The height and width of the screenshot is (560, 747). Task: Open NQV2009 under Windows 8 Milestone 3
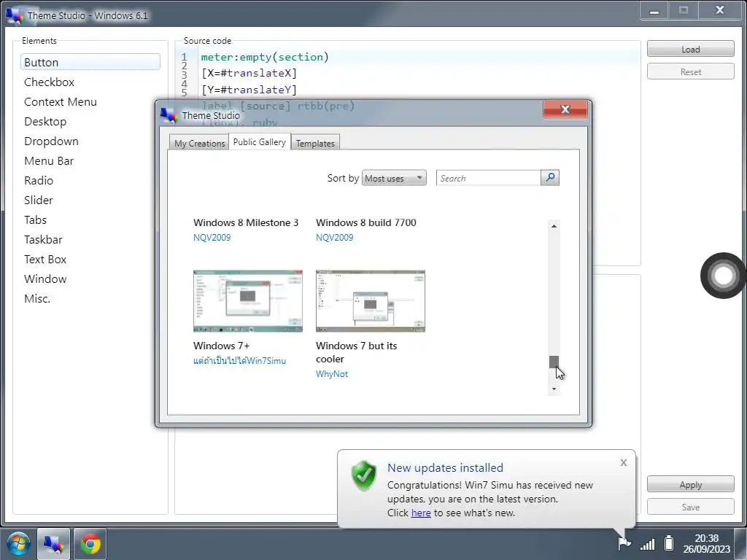click(x=212, y=238)
